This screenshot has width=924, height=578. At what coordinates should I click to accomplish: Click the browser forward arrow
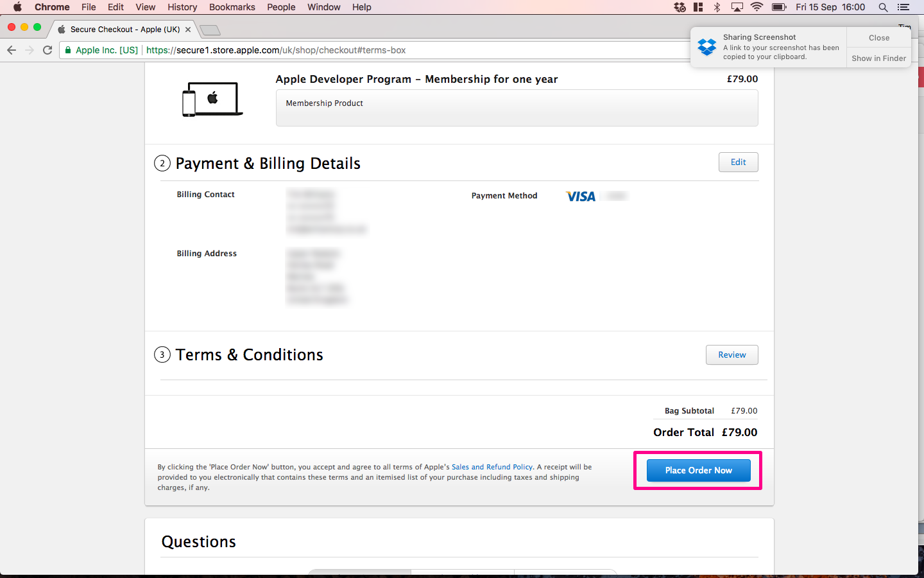pyautogui.click(x=30, y=50)
